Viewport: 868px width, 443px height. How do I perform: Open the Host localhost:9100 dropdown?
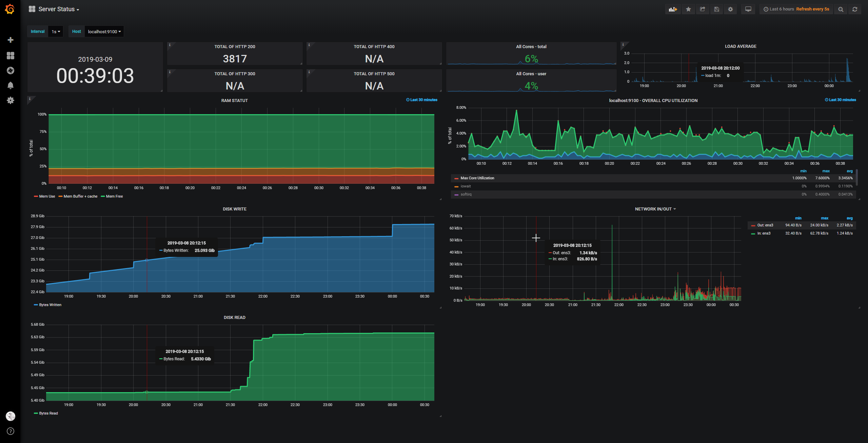pyautogui.click(x=104, y=32)
